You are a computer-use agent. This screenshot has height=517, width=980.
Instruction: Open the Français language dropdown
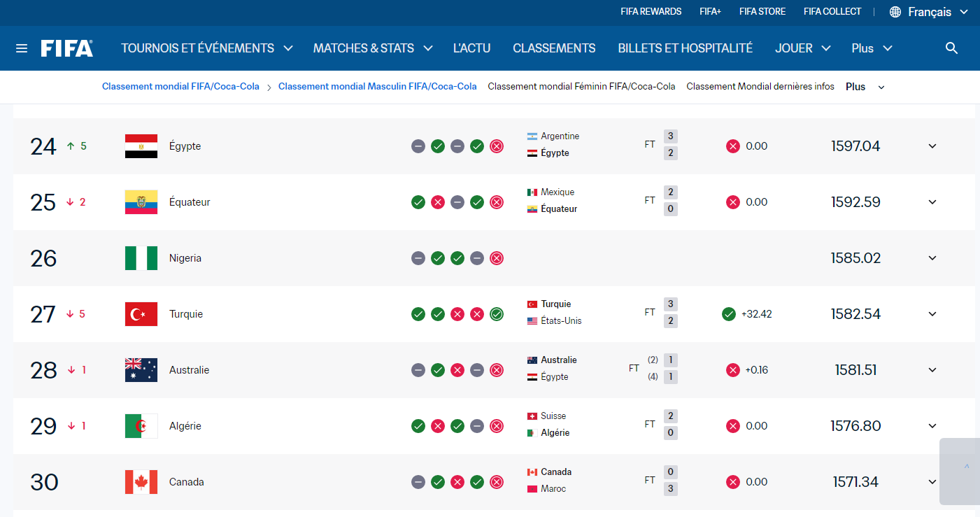tap(930, 12)
